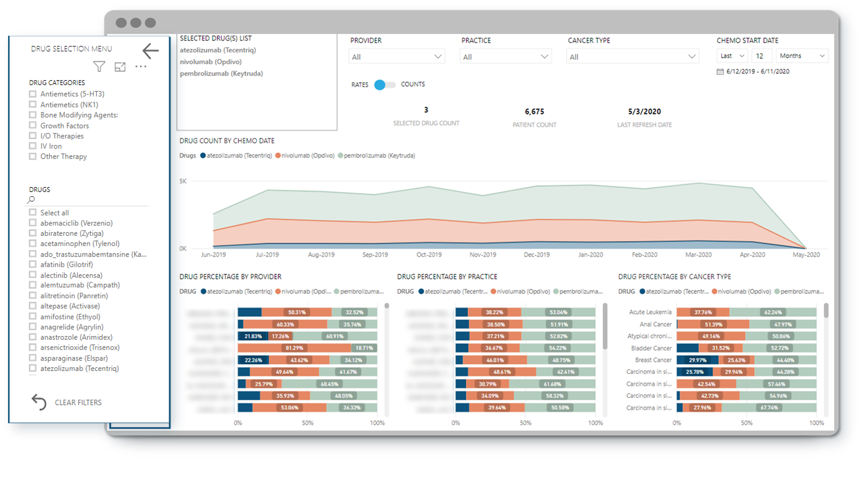Image resolution: width=868 pixels, height=481 pixels.
Task: Click the calendar icon beside the date range
Action: (x=720, y=72)
